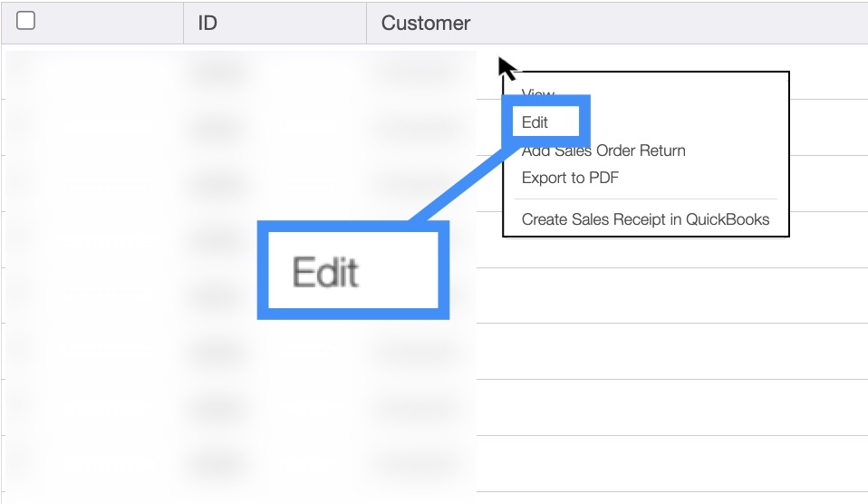Open the first row's blurred ID cell
868x504 pixels.
pos(217,73)
